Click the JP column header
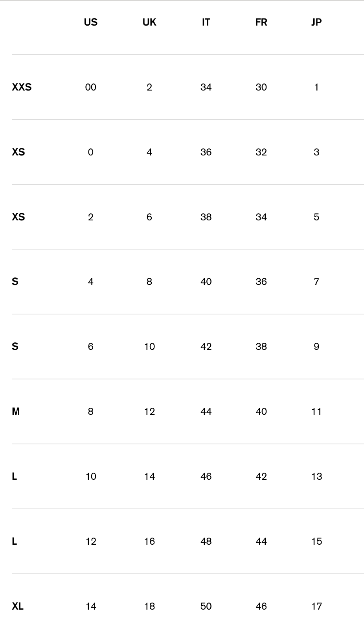This screenshot has height=636, width=364. 316,22
